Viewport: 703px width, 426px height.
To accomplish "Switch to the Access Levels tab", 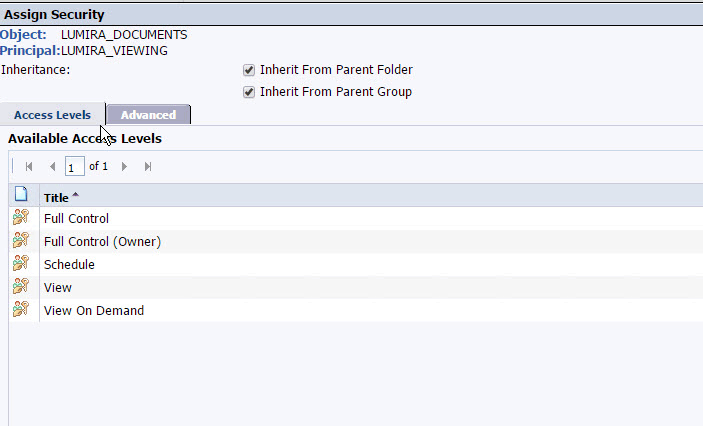I will [x=52, y=115].
